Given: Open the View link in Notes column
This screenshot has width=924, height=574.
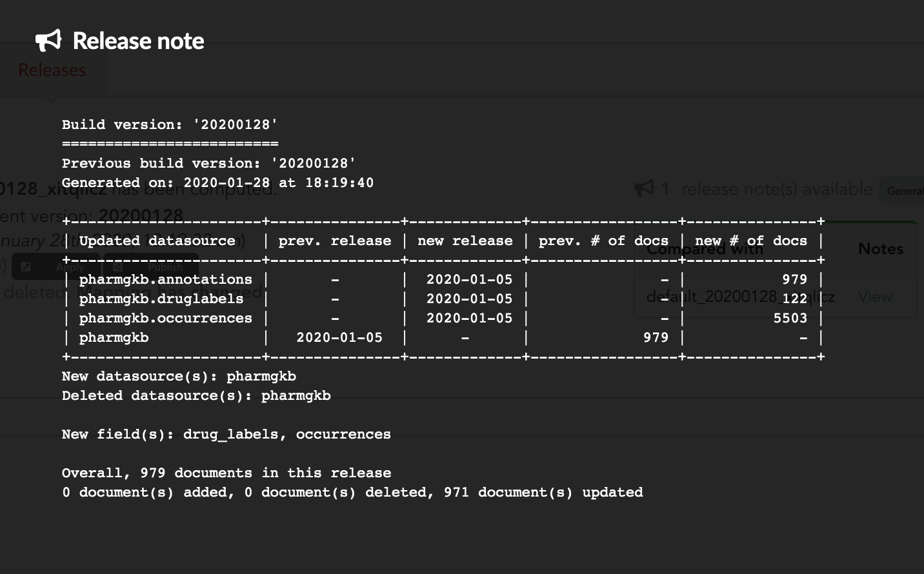Looking at the screenshot, I should (875, 297).
